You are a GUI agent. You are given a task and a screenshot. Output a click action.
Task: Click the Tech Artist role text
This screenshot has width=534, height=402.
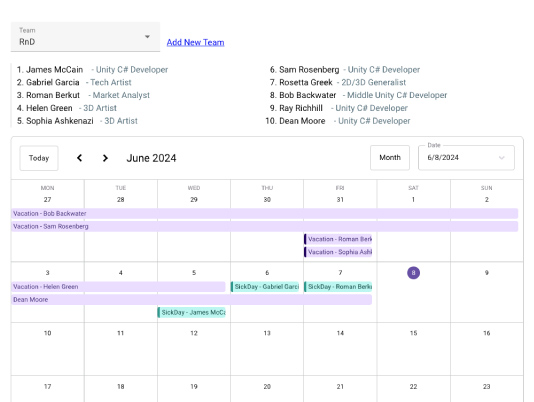coord(111,82)
